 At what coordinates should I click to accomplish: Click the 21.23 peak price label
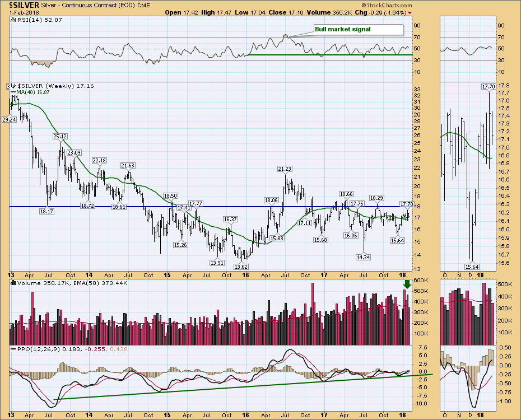click(285, 169)
